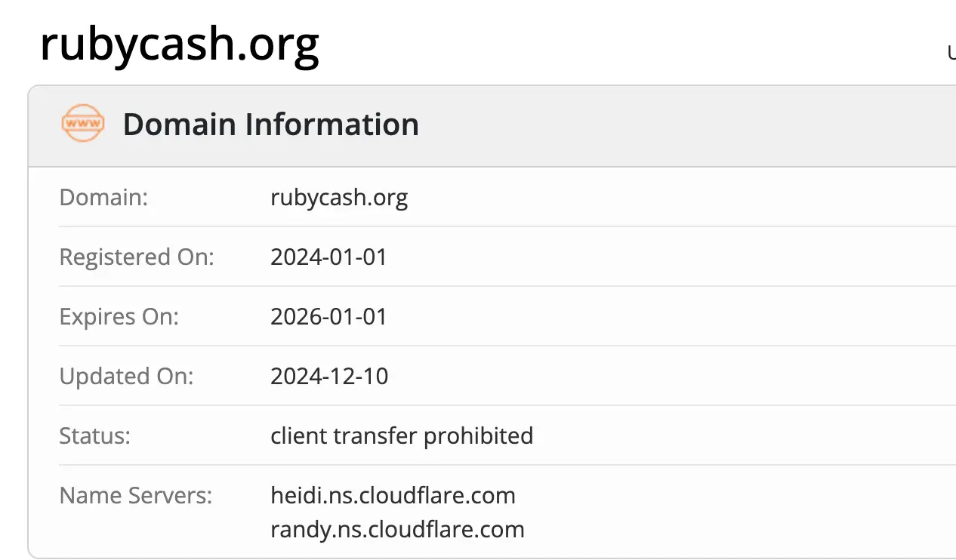Select the client transfer prohibited status text
This screenshot has height=560, width=956.
tap(402, 435)
